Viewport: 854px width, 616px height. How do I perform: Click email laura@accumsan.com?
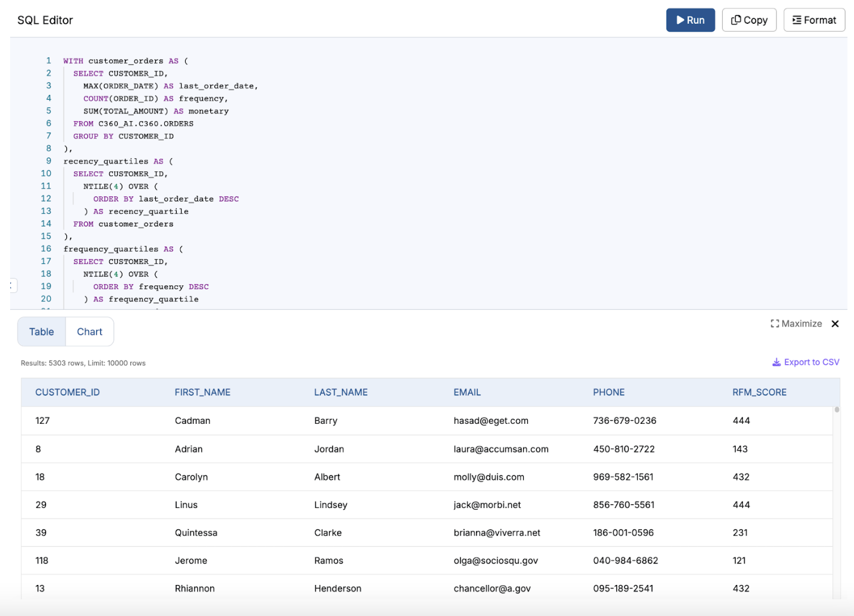[501, 449]
